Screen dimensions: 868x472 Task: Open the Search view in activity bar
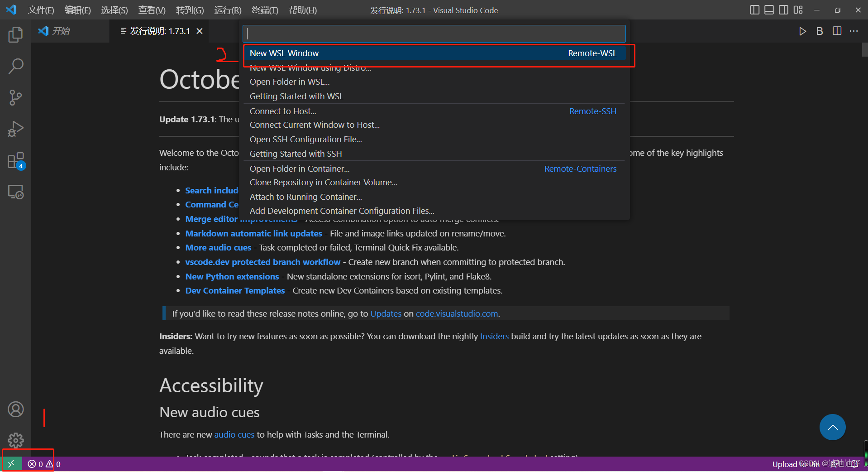(x=15, y=66)
